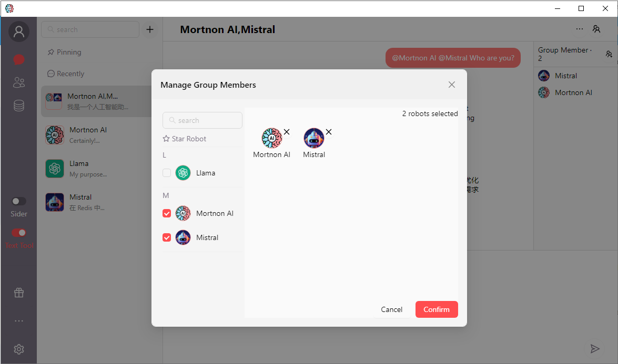
Task: Remove Mistral using its X icon
Action: pos(329,132)
